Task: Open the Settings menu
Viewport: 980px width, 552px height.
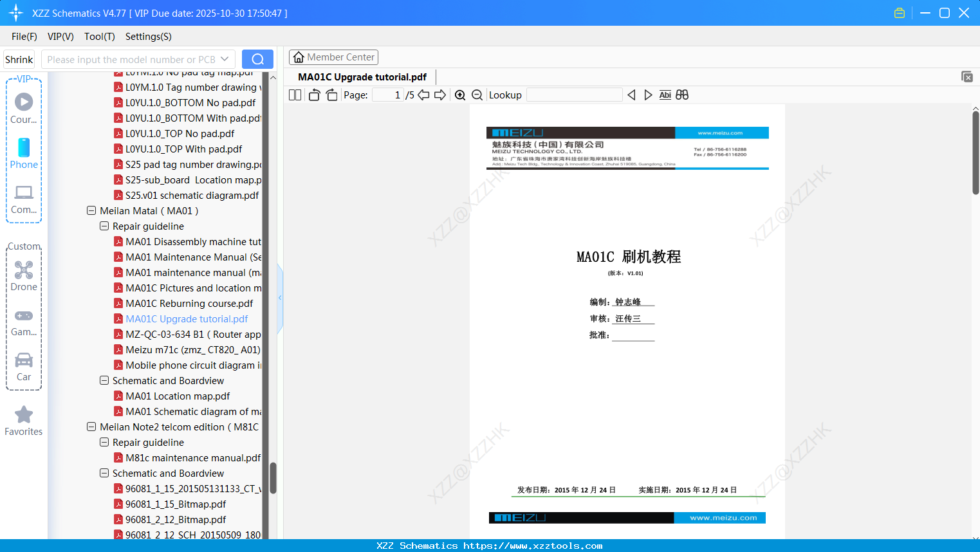Action: click(x=148, y=37)
